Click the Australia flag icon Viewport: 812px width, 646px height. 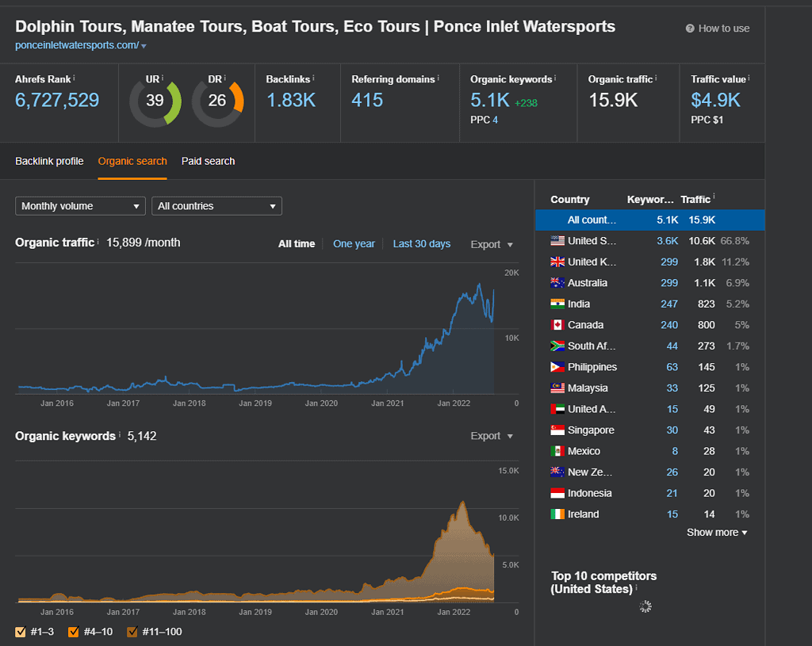click(x=557, y=283)
